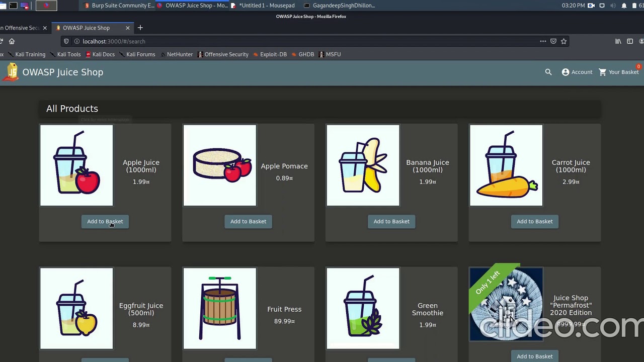Open the Eggfruit Juice product image

click(76, 308)
